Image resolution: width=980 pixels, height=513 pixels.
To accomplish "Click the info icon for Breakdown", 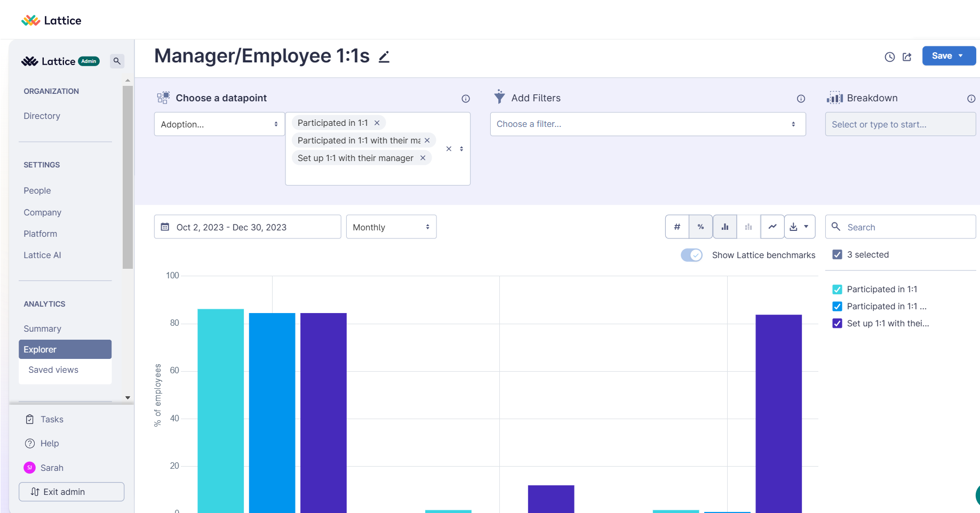I will click(971, 99).
